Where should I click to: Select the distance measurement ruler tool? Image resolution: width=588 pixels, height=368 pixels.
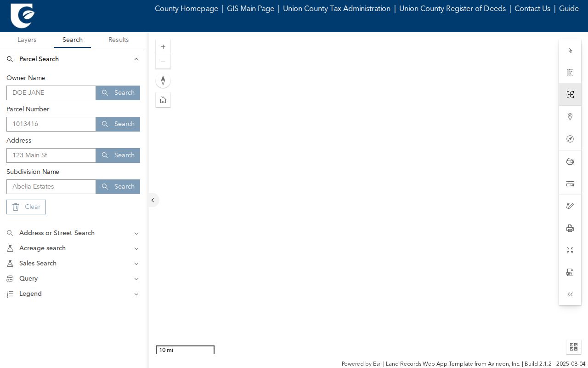pyautogui.click(x=570, y=184)
